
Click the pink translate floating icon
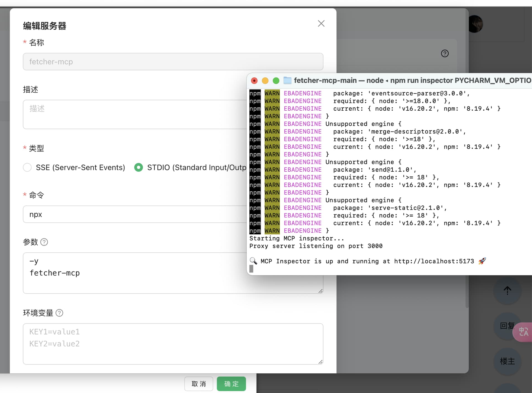[x=523, y=332]
